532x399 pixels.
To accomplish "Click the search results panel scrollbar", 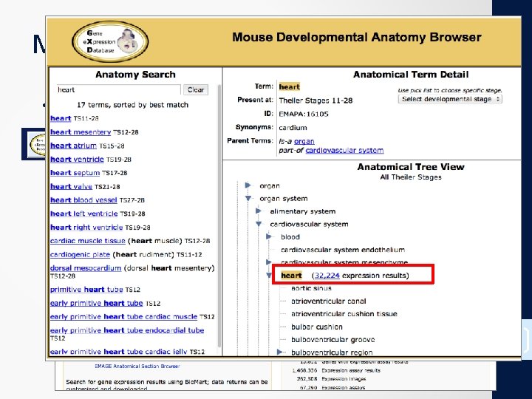I will point(219,216).
